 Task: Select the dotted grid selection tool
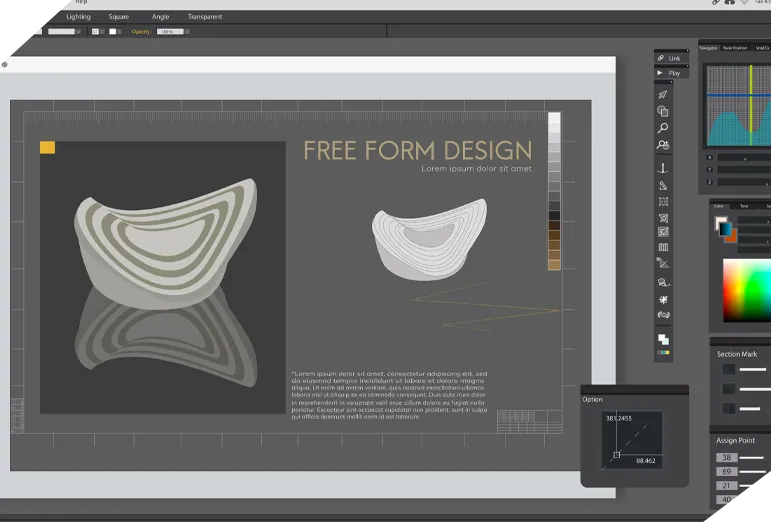[x=663, y=202]
